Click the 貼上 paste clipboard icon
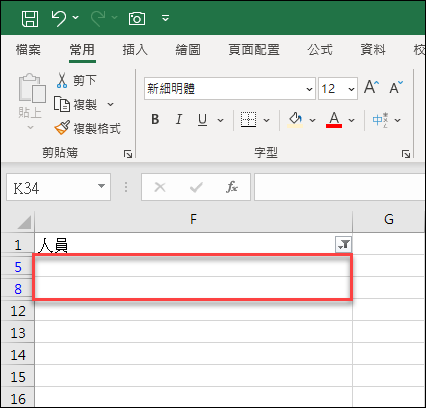Image resolution: width=426 pixels, height=408 pixels. click(32, 88)
